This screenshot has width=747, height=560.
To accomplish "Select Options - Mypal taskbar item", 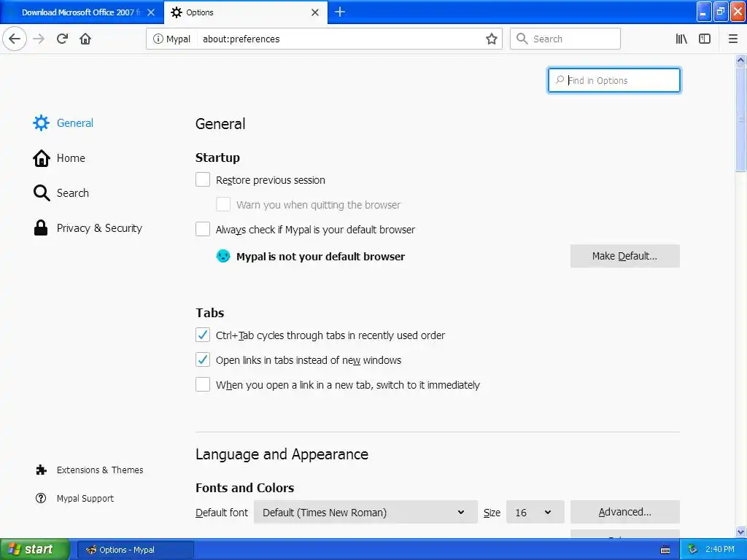I will click(136, 550).
